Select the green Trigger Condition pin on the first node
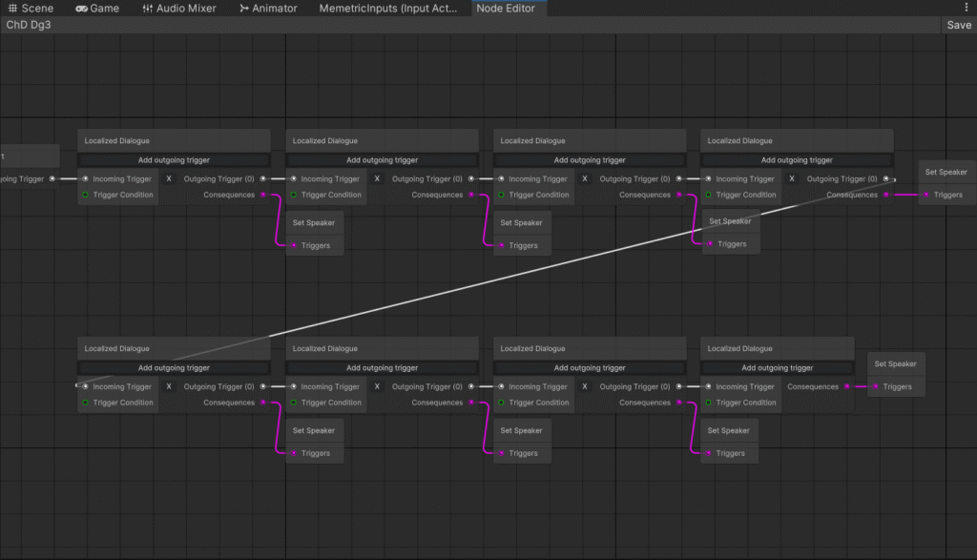The height and width of the screenshot is (560, 977). [84, 194]
